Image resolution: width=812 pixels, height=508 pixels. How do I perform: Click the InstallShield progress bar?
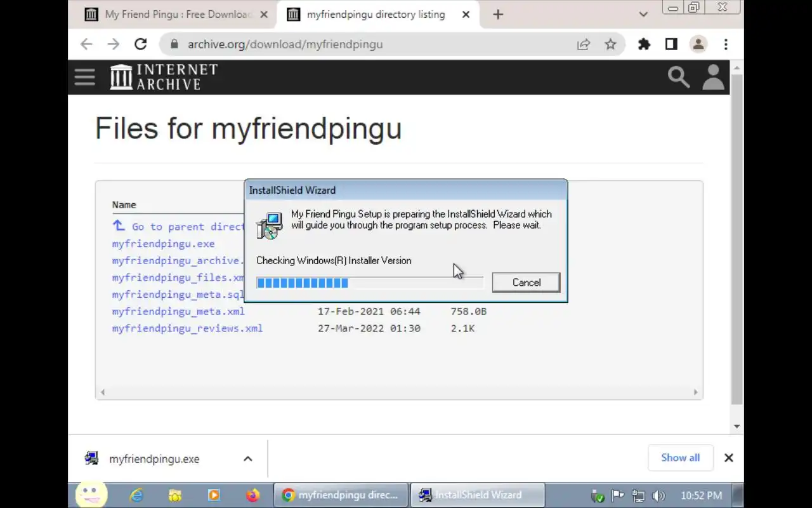[x=370, y=283]
